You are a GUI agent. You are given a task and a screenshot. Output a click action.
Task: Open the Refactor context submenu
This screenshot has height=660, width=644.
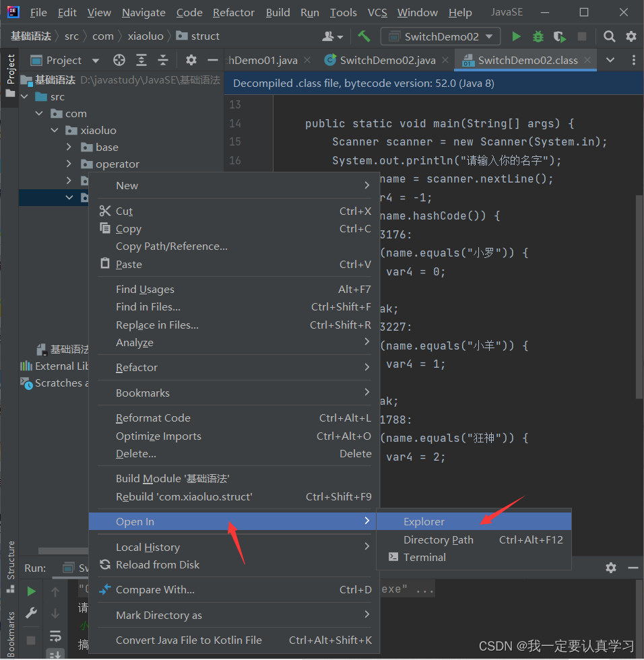(x=234, y=368)
